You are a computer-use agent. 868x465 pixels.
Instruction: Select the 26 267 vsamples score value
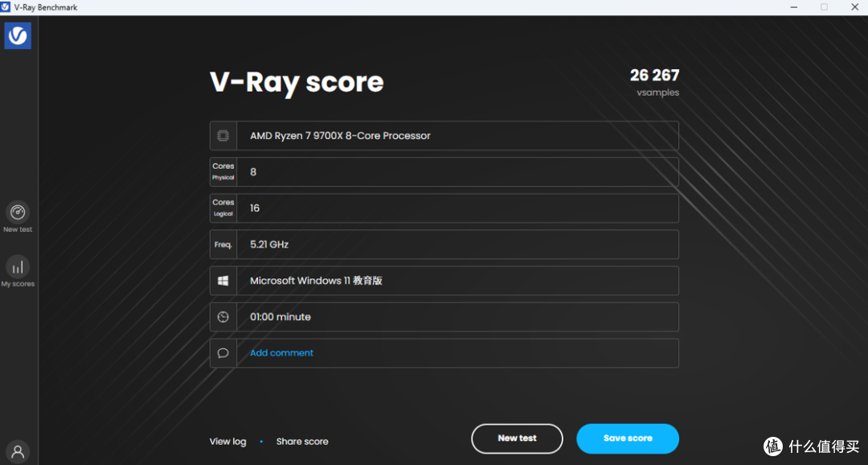tap(654, 76)
